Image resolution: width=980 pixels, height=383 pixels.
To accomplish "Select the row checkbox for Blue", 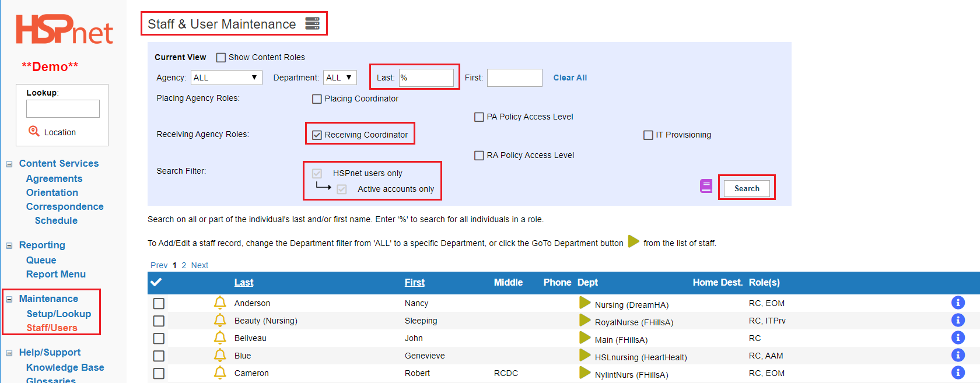I will [159, 356].
